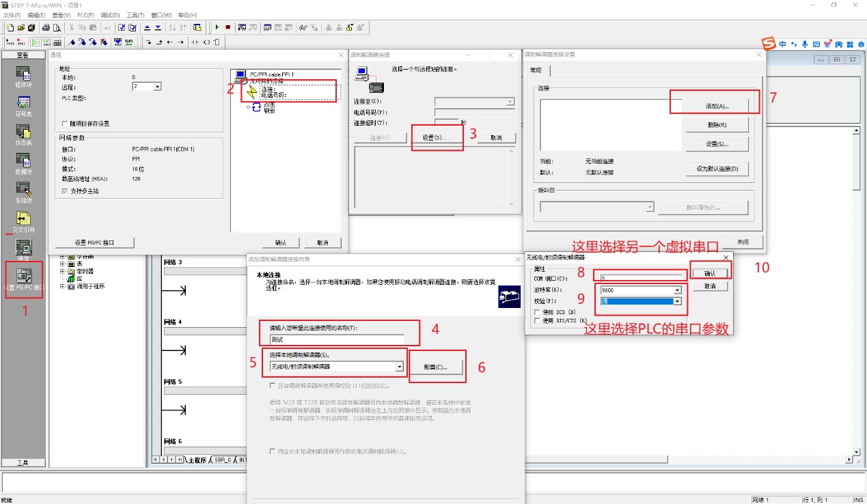Expand the 选择本地调制解调器 combo box

(x=399, y=367)
